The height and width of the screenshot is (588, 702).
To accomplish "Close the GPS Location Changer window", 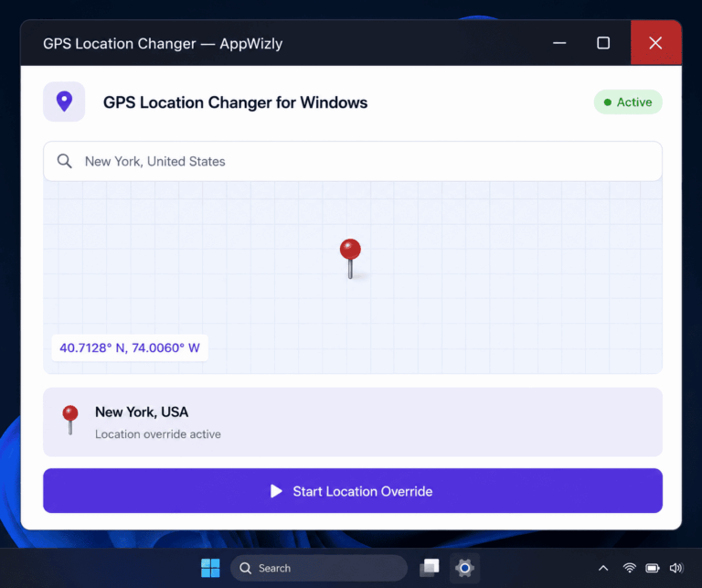I will click(x=656, y=43).
